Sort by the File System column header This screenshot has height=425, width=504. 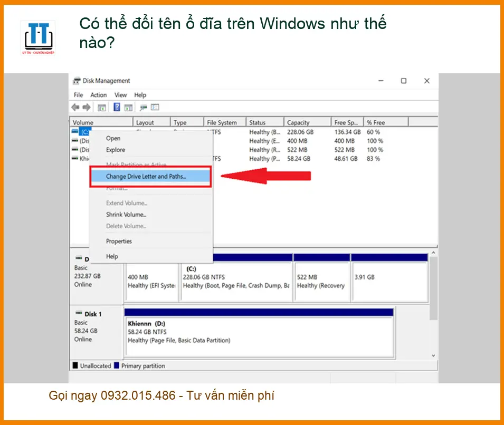point(225,122)
